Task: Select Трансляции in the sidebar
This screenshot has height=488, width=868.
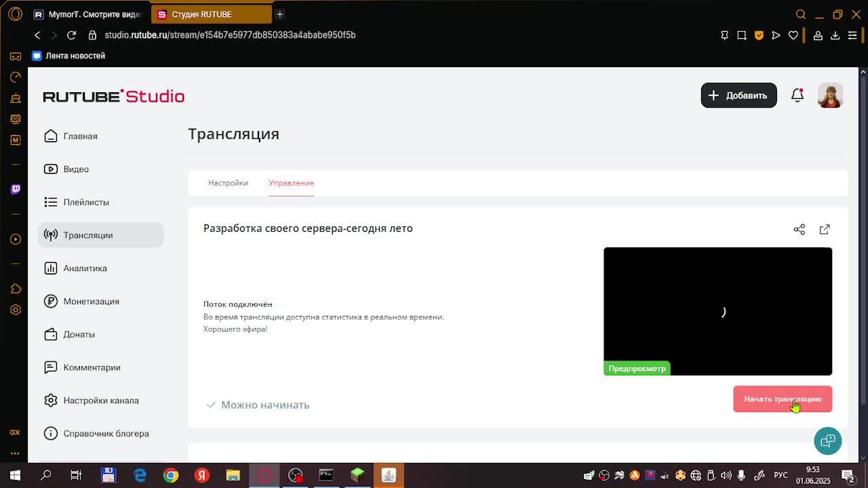Action: pos(100,235)
